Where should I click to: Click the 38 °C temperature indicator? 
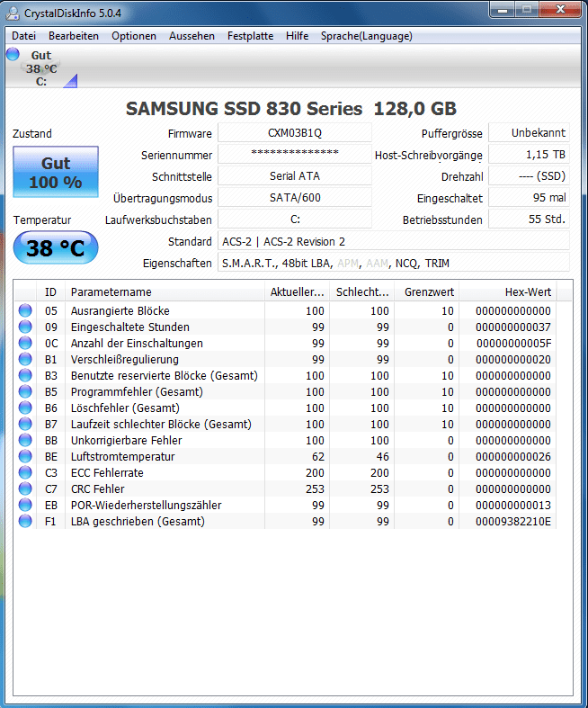click(56, 248)
